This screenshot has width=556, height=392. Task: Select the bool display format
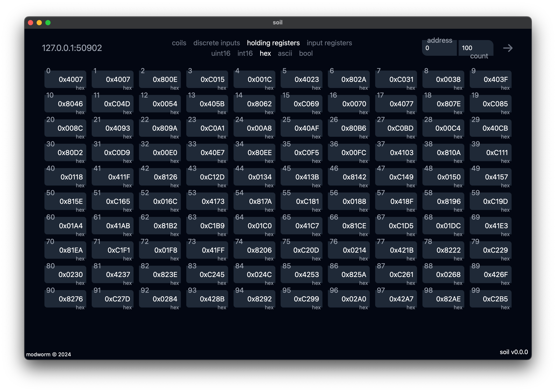[306, 53]
